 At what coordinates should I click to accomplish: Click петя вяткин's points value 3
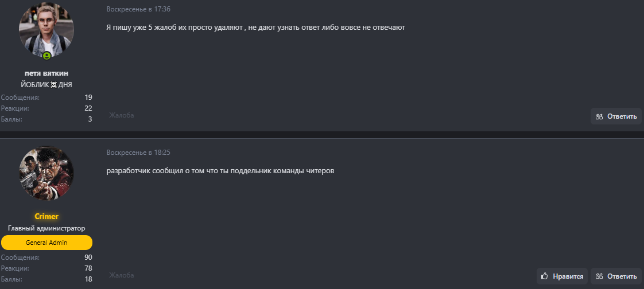coord(90,119)
